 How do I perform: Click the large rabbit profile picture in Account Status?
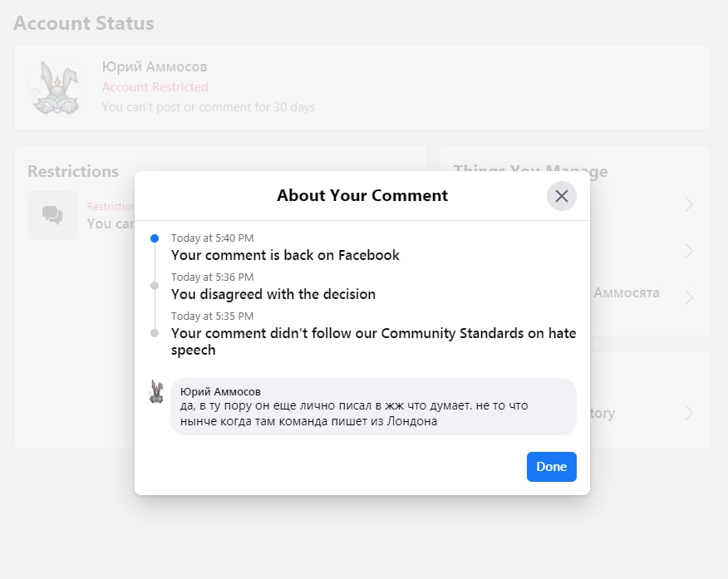pyautogui.click(x=57, y=87)
